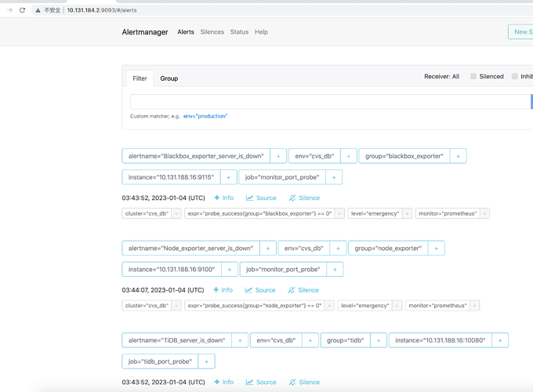Add alertname Node_exporter_server_is_down filter via plus
Image resolution: width=533 pixels, height=392 pixels.
tap(268, 249)
